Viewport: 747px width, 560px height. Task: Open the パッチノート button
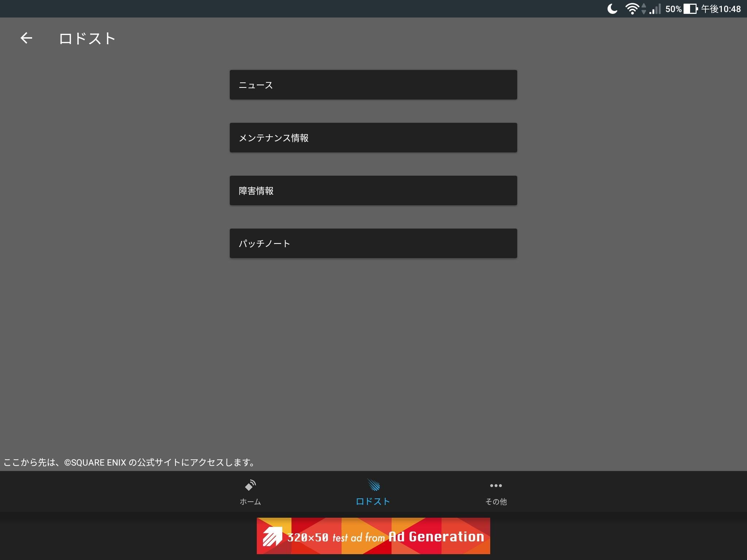coord(373,243)
